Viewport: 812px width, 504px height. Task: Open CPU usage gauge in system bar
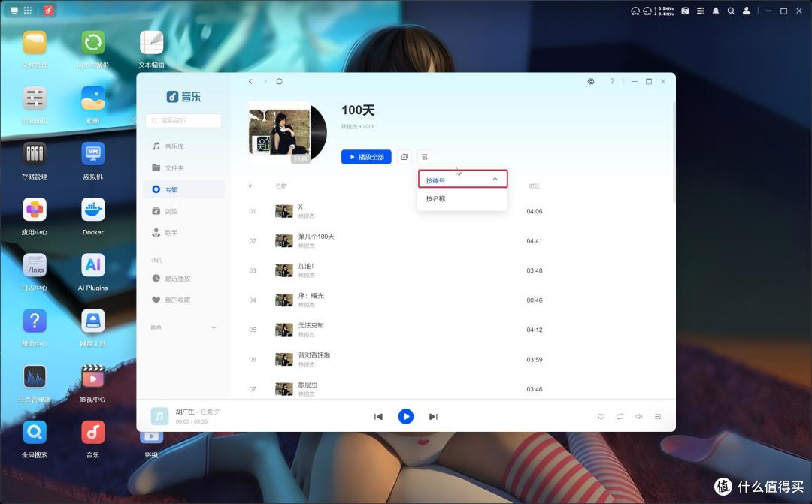point(635,11)
